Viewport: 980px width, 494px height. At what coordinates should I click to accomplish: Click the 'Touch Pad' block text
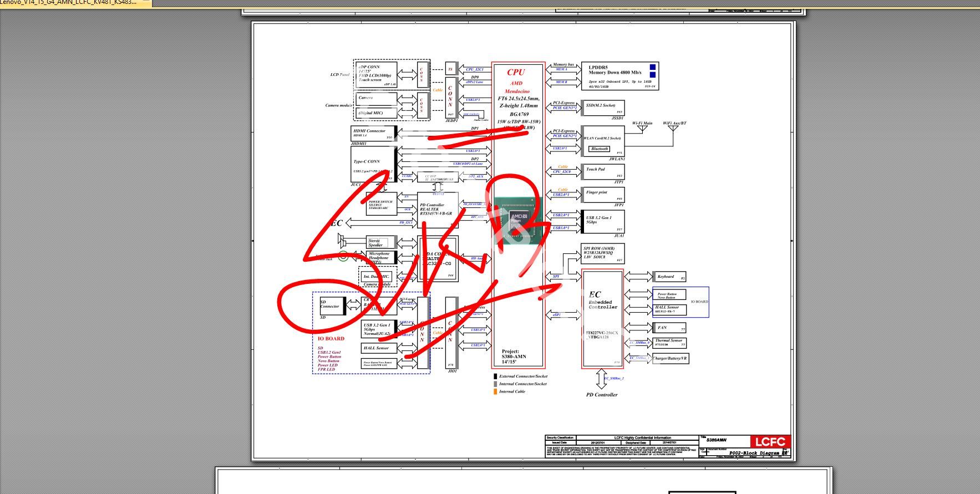coord(596,169)
